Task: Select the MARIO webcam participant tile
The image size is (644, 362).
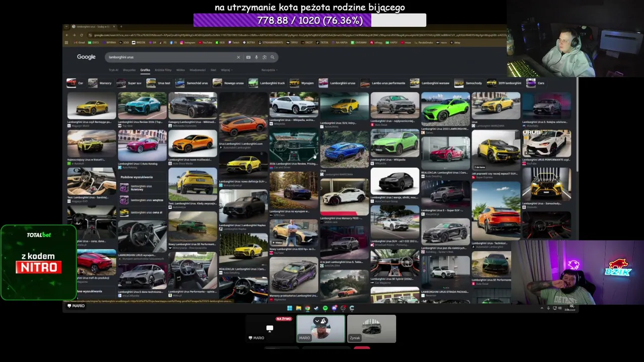Action: click(320, 329)
